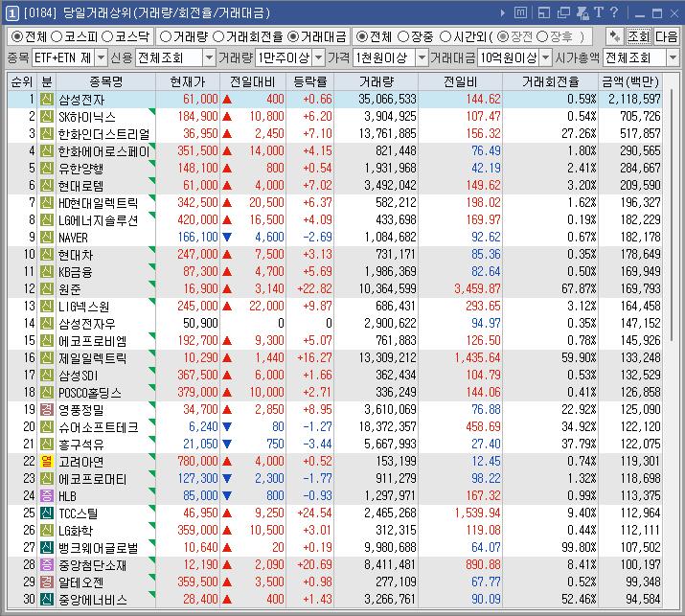Click 유한양행 current price 148,100
685x616 pixels.
coord(197,169)
